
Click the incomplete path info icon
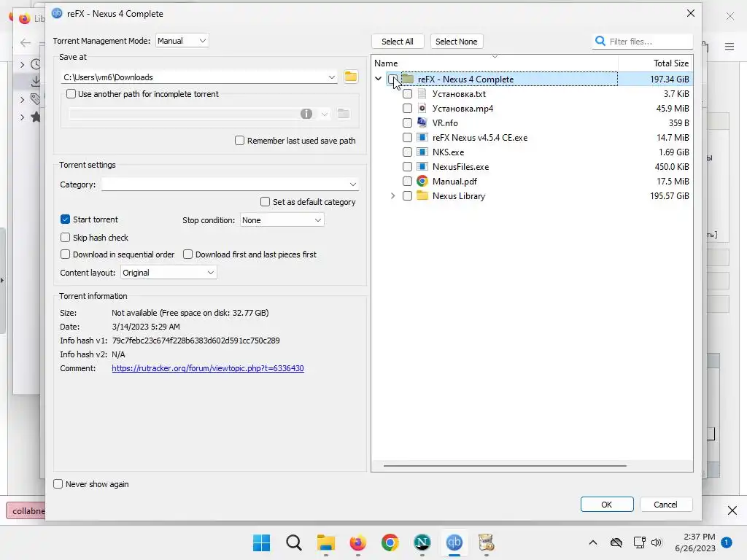306,114
